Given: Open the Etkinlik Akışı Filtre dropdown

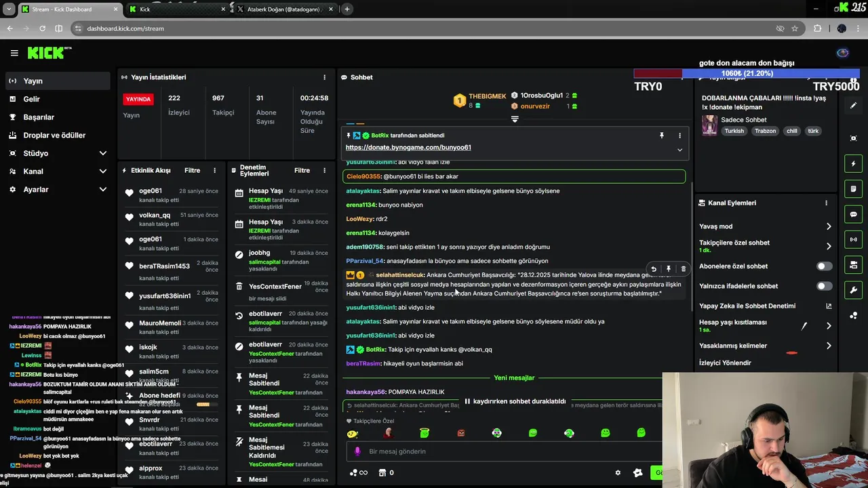Looking at the screenshot, I should tap(192, 171).
